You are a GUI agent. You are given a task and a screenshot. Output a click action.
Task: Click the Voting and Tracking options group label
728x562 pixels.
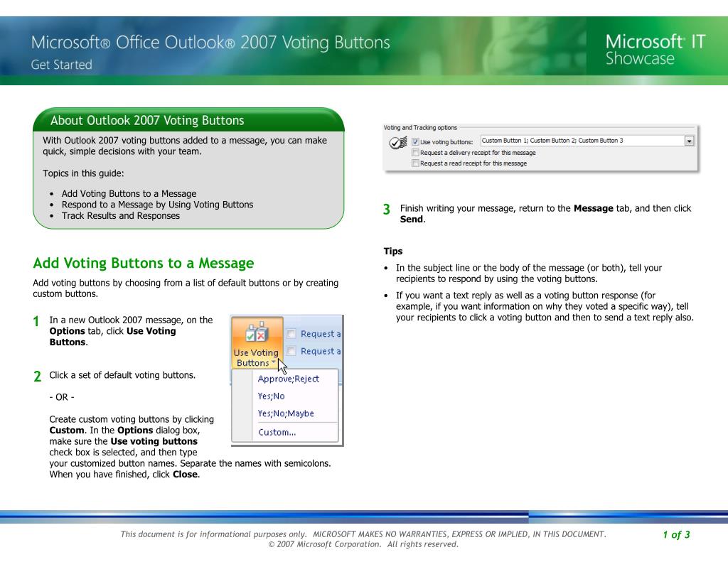click(x=420, y=128)
